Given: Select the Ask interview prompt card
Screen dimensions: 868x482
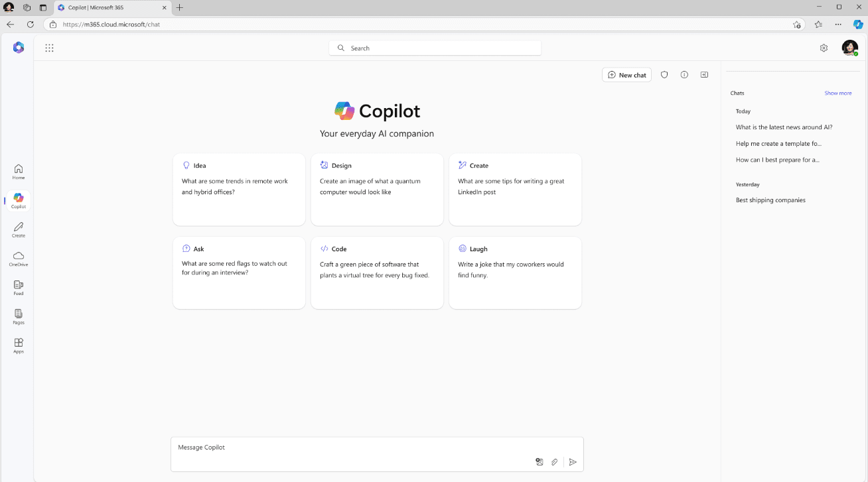Looking at the screenshot, I should (239, 272).
